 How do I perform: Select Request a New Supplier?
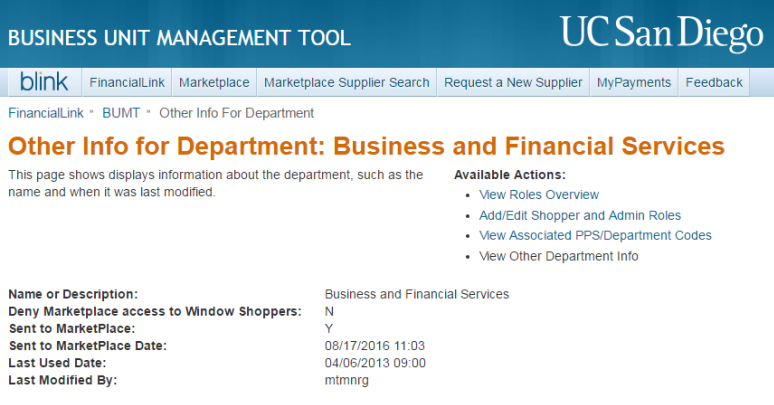513,82
